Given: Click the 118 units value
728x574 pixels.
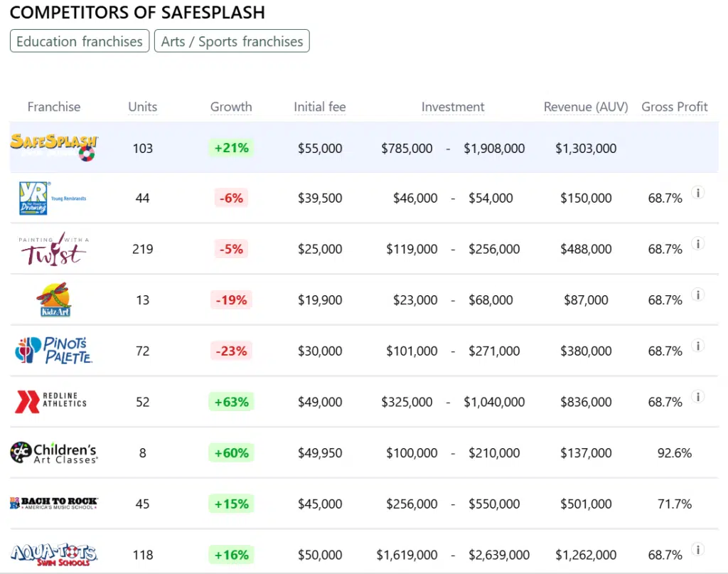Looking at the screenshot, I should point(142,555).
